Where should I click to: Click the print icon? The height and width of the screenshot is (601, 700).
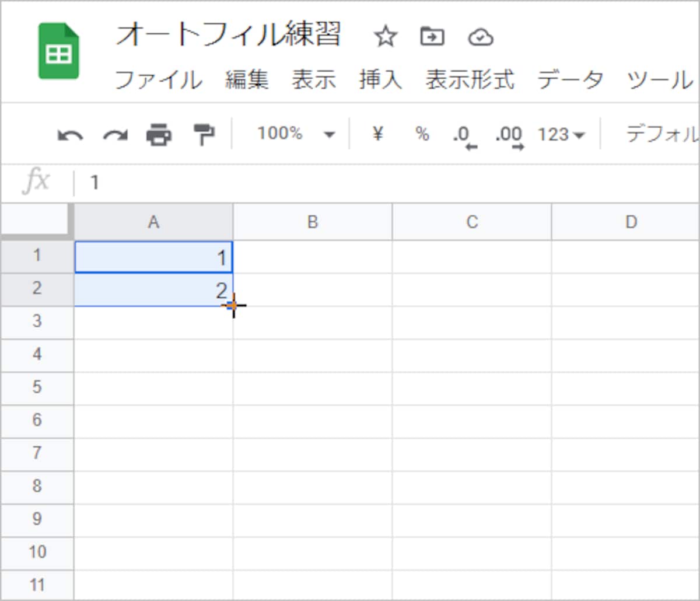click(x=159, y=135)
